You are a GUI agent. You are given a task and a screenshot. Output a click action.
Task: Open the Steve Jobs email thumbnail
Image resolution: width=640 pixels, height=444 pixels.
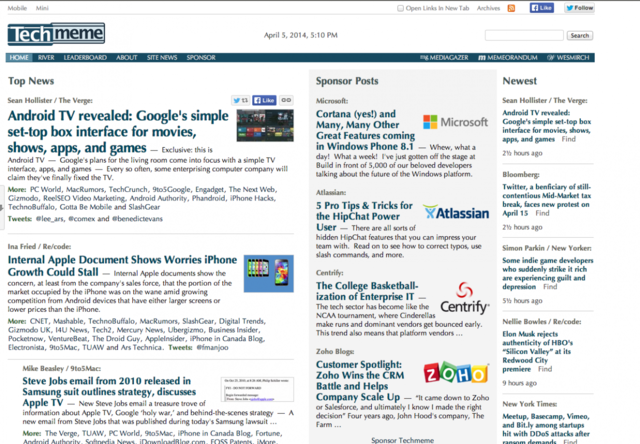coord(257,389)
